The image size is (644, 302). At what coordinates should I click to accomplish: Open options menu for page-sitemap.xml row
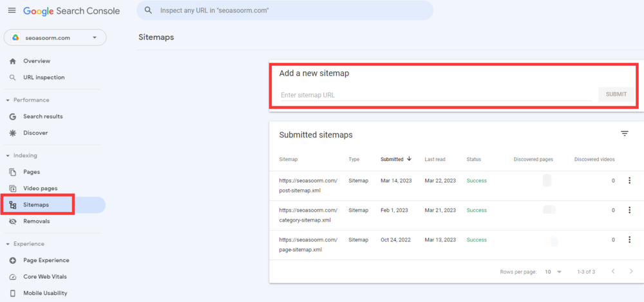pos(629,240)
